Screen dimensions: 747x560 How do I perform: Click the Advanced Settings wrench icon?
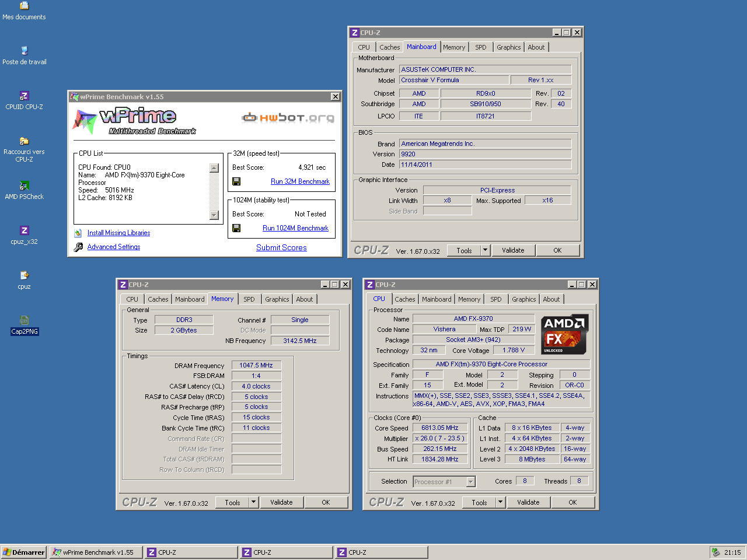[x=78, y=247]
